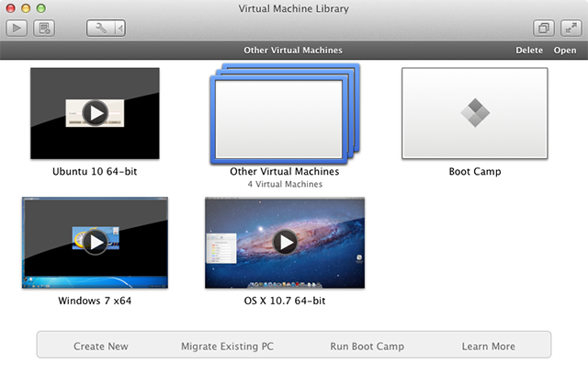
Task: Click Migrate Existing PC button
Action: point(227,347)
